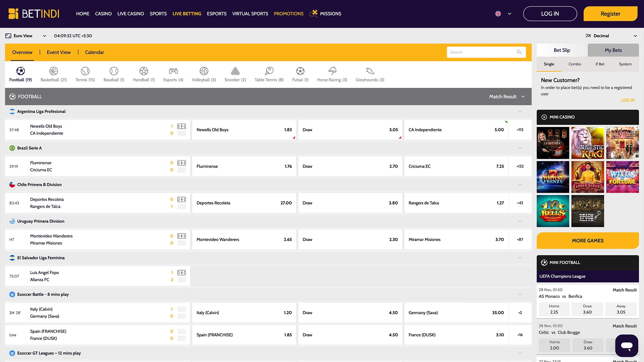Viewport: 644px width, 362px height.
Task: Click the Missions star icon
Action: click(x=314, y=13)
